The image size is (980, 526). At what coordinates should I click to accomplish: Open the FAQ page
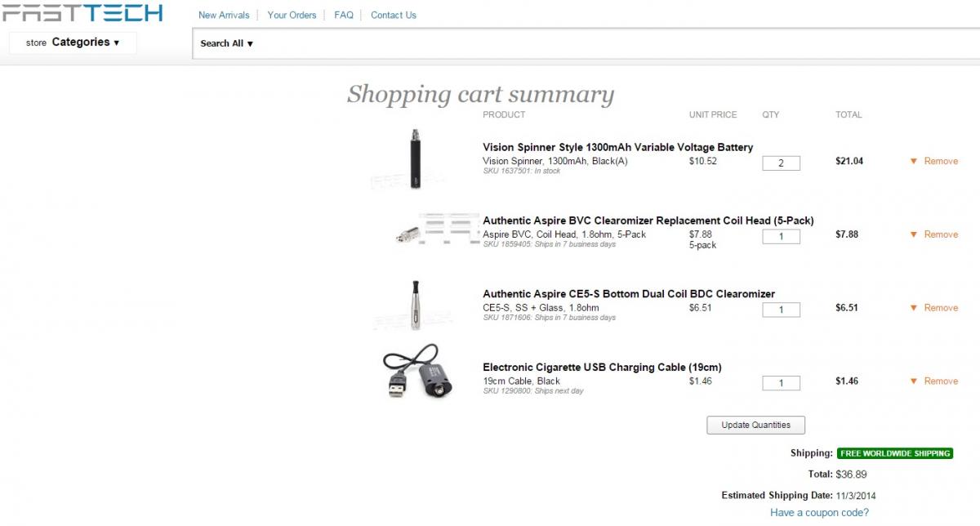tap(344, 15)
